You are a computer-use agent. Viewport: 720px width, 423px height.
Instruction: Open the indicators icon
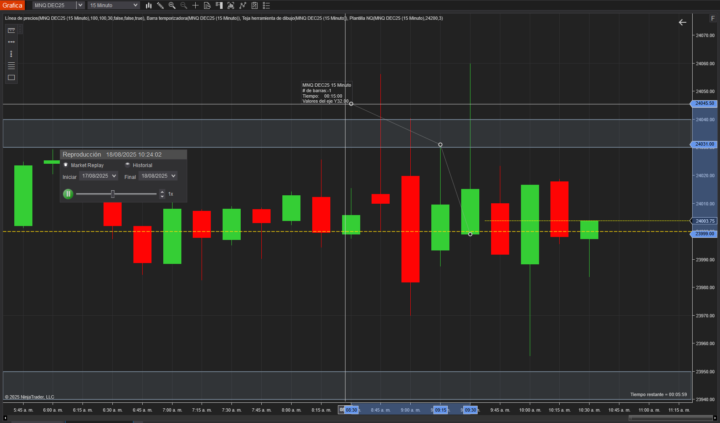tap(242, 6)
